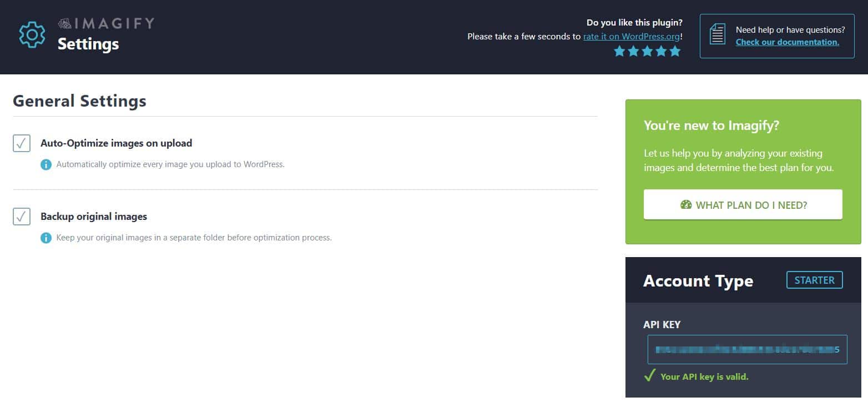Click the first rating star

tap(619, 52)
